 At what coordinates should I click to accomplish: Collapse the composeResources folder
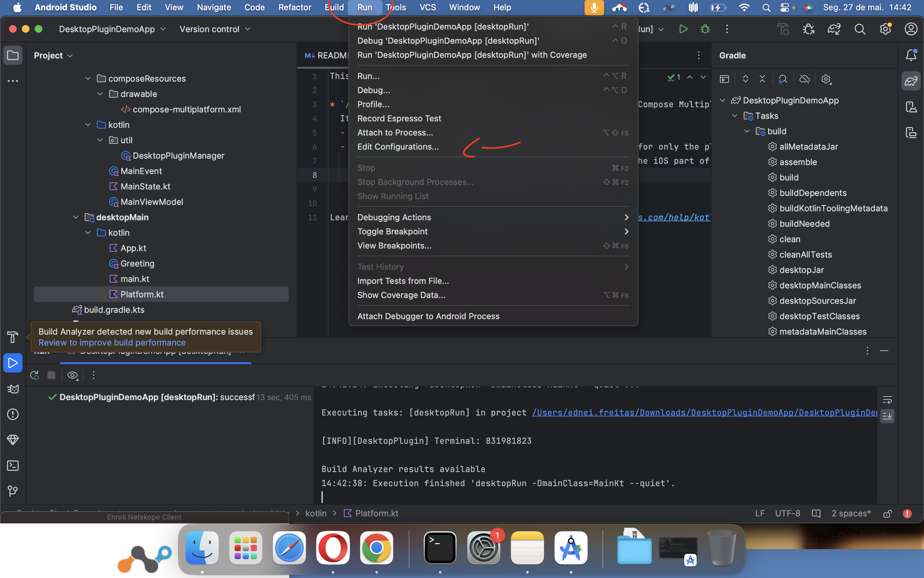tap(88, 78)
